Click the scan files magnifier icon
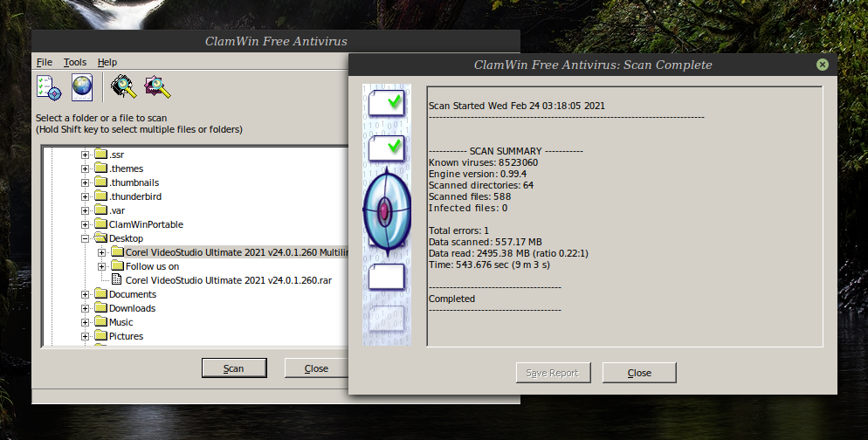Screen dimensions: 868x440 (157, 87)
